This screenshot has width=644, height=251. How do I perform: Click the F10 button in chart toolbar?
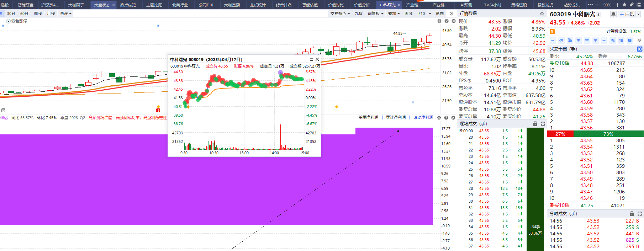422,14
